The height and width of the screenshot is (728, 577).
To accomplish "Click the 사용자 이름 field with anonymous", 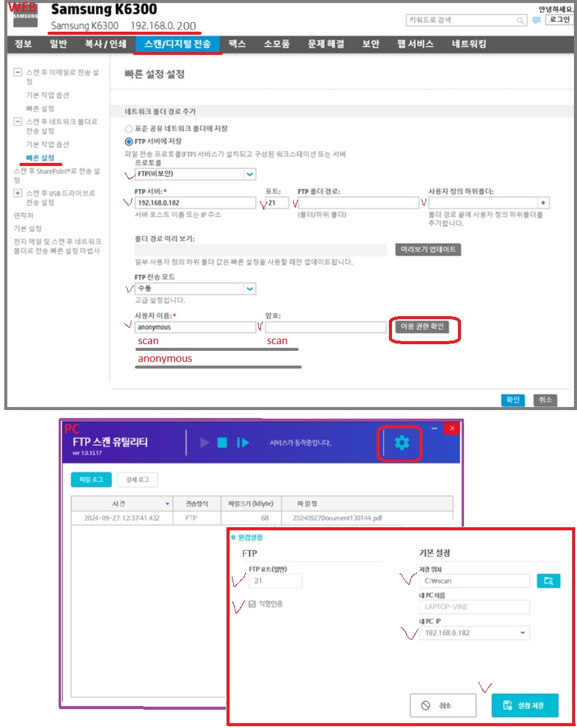I will click(x=195, y=327).
